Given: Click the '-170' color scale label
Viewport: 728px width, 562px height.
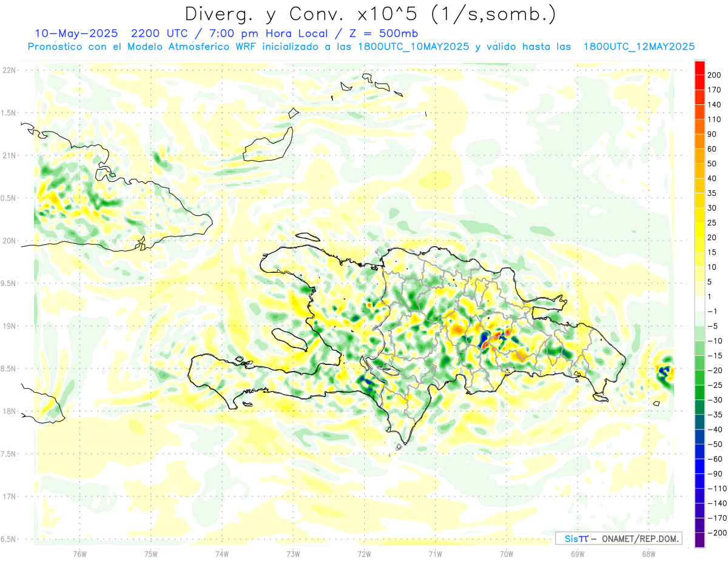Looking at the screenshot, I should 716,518.
